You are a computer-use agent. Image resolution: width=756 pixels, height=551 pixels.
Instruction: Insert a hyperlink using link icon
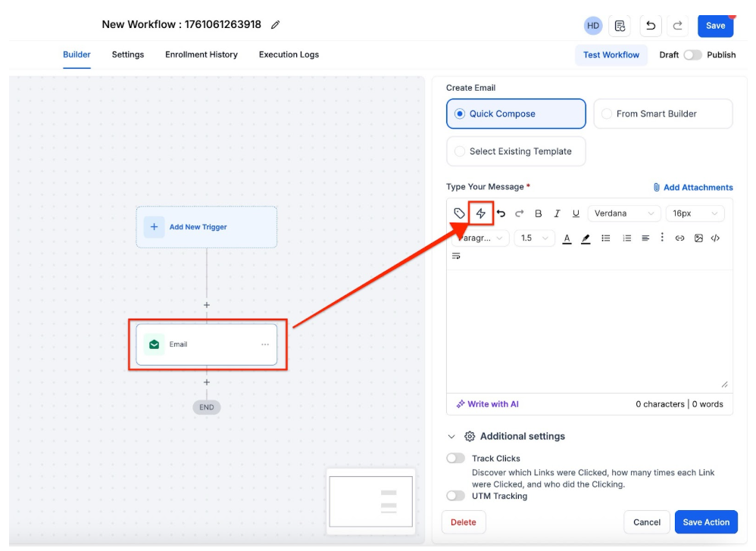[679, 238]
